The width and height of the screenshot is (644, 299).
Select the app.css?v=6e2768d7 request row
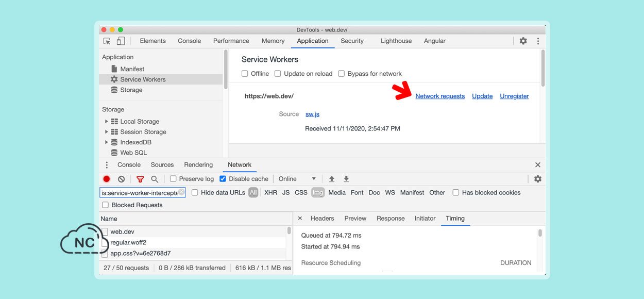(193, 253)
